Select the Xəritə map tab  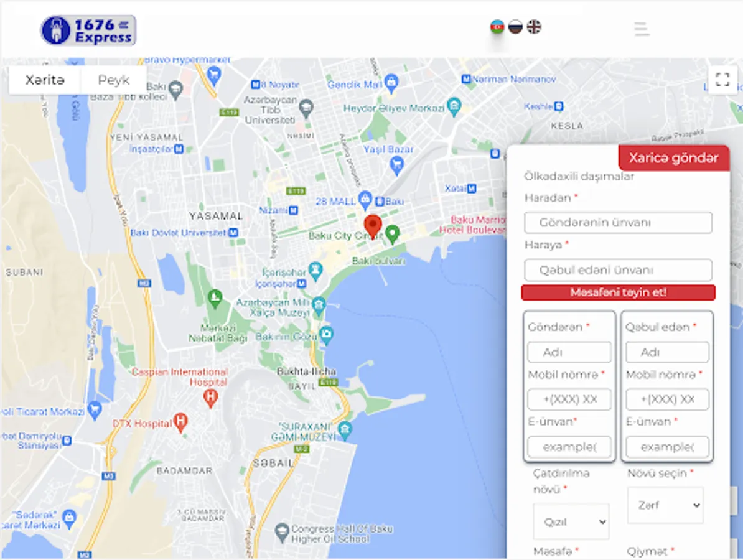coord(45,80)
